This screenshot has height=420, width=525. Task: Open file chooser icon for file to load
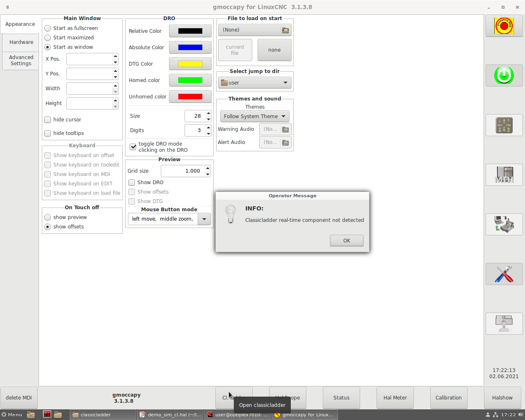[x=285, y=30]
